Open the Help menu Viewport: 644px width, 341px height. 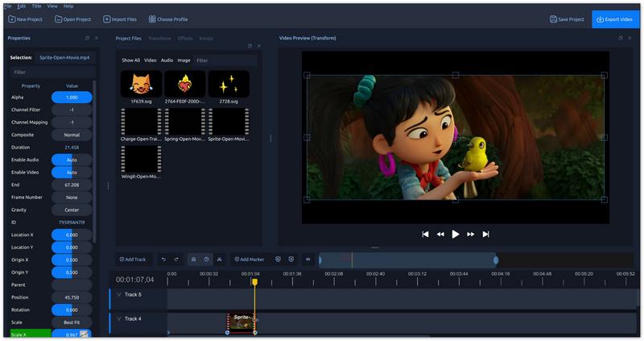point(68,6)
